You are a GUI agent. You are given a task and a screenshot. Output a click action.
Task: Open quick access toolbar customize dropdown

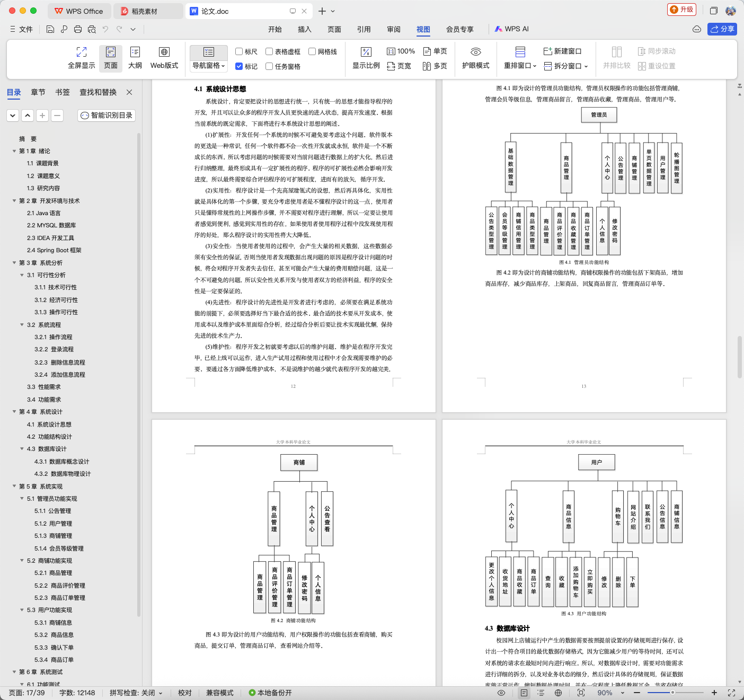(133, 29)
